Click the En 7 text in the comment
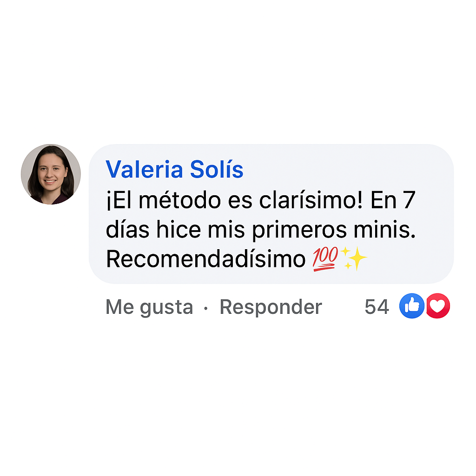Screen dimensions: 476x476 (393, 200)
